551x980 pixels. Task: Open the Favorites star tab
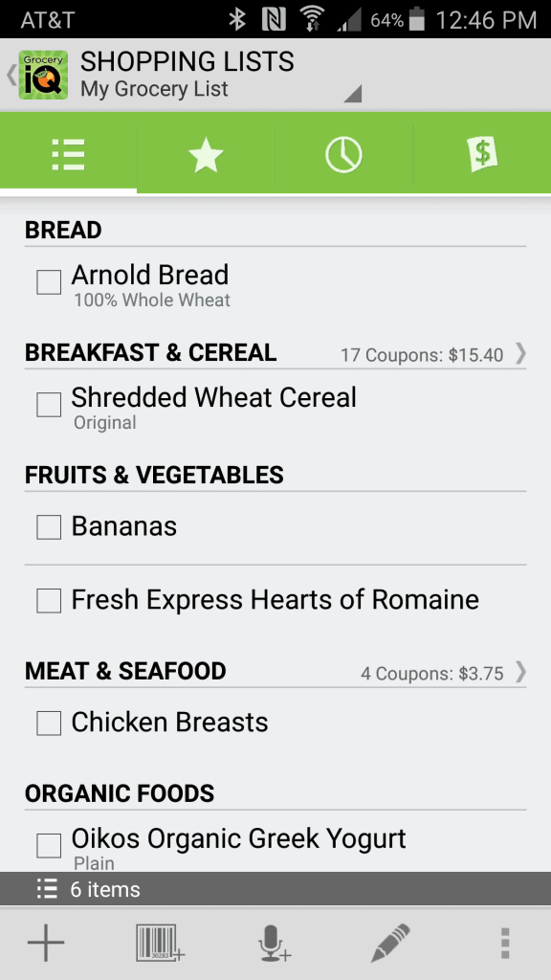tap(206, 155)
